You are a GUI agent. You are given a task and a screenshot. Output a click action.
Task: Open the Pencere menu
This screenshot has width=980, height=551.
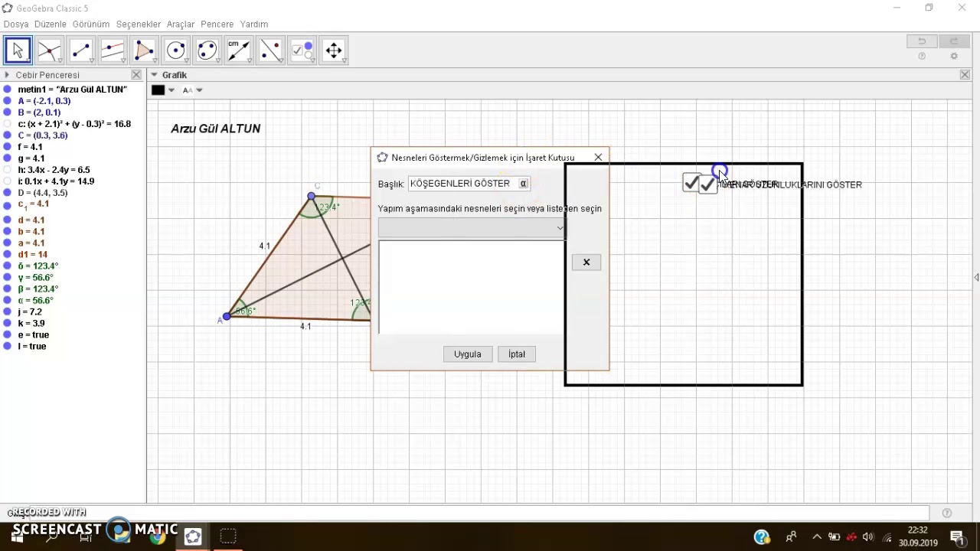pos(217,24)
